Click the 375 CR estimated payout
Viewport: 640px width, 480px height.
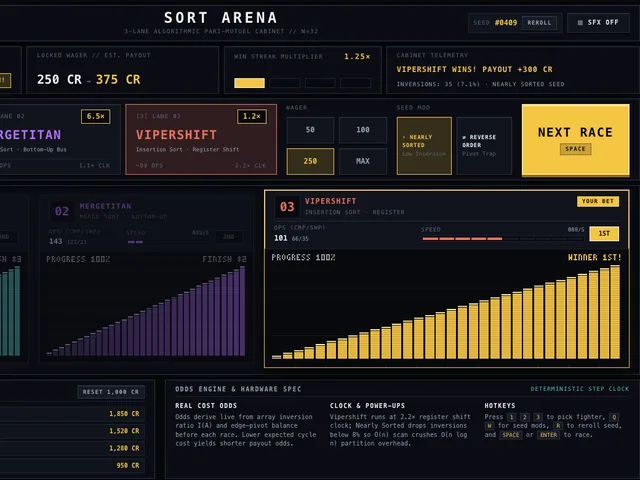118,80
